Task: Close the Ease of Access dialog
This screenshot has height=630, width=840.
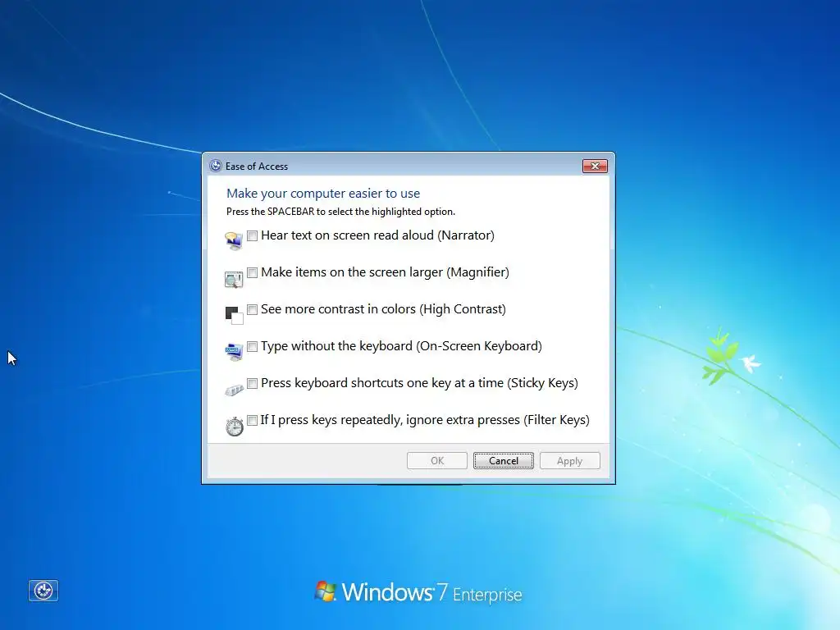Action: 596,166
